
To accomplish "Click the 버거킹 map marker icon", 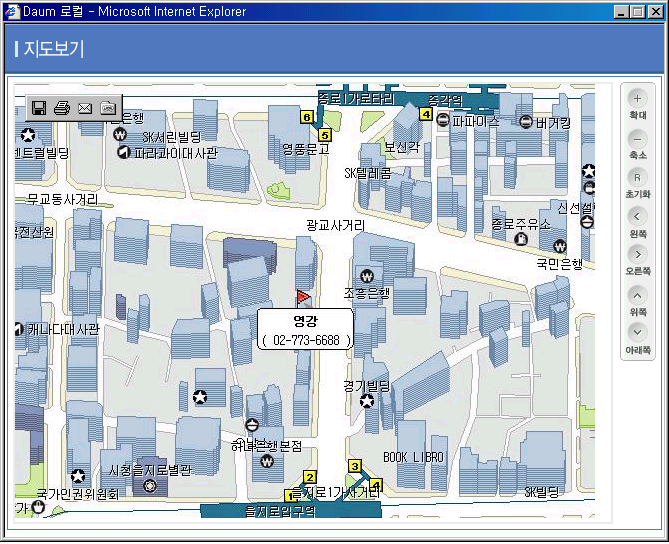I will click(x=526, y=122).
